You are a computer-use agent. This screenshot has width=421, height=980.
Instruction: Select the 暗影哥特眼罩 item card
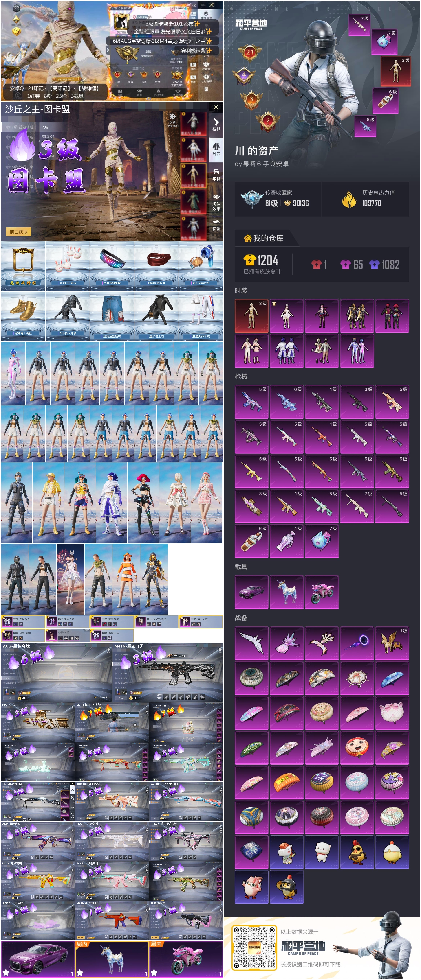[x=156, y=266]
